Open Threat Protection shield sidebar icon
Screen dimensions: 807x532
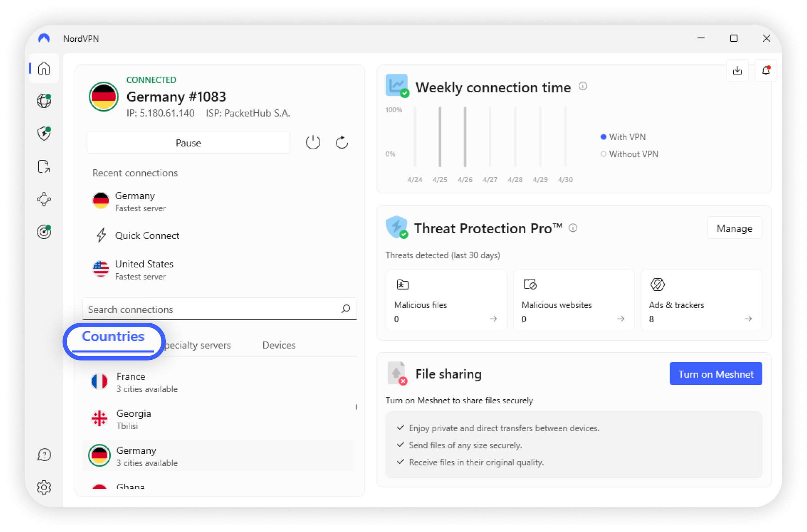tap(44, 133)
